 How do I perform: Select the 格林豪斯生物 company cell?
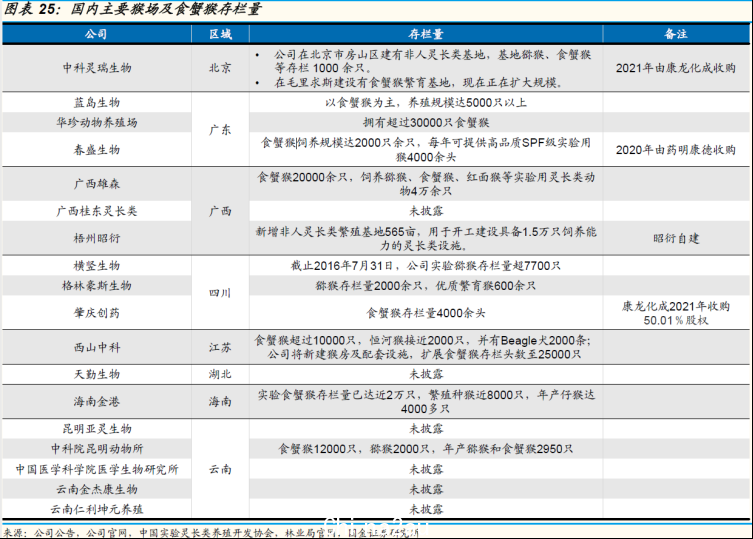pyautogui.click(x=97, y=285)
